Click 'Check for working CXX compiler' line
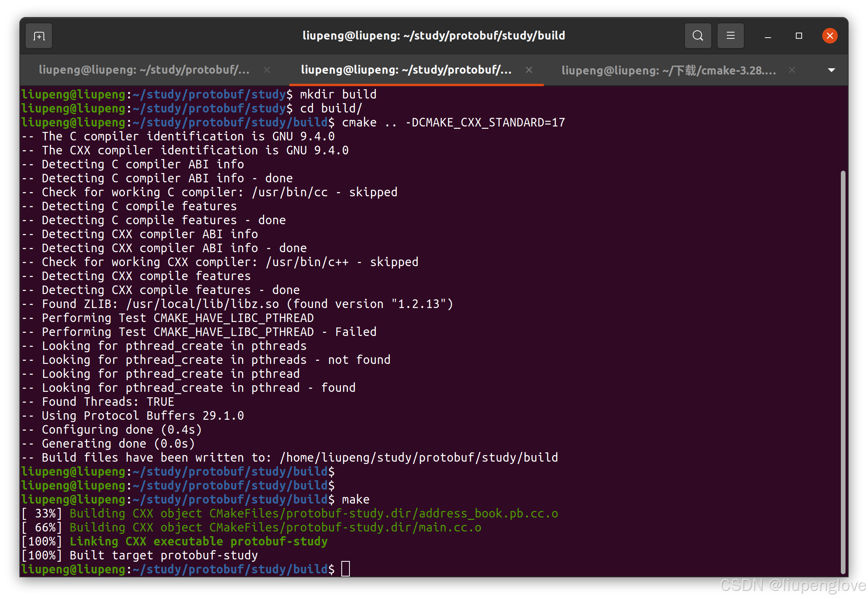868x599 pixels. (x=220, y=262)
